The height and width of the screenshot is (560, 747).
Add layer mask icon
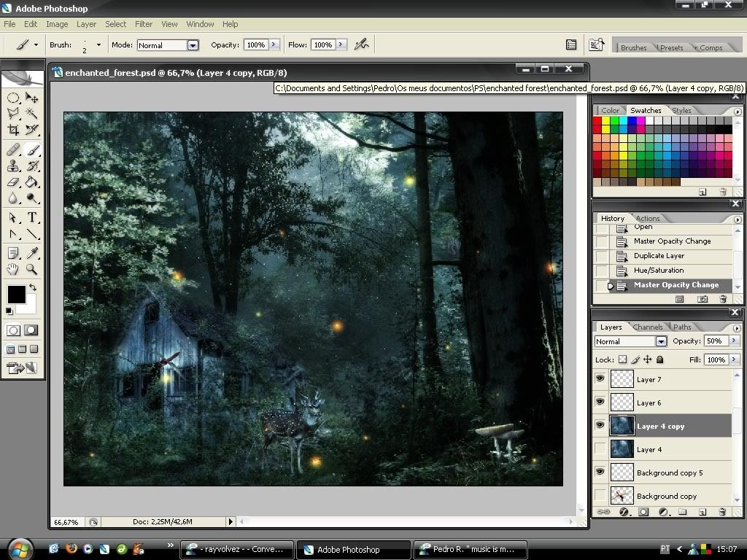click(643, 512)
